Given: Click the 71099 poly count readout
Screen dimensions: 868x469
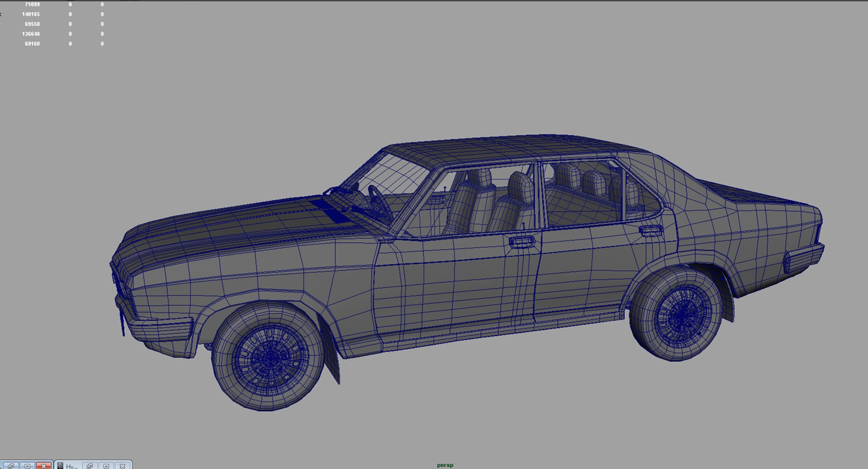Looking at the screenshot, I should [32, 4].
